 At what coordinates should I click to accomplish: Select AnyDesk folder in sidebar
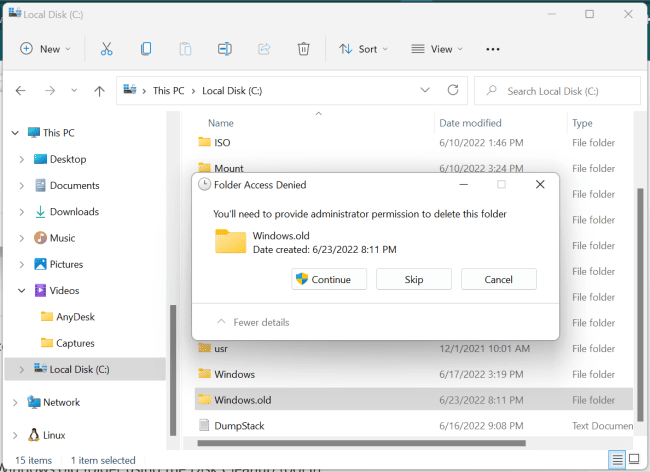(x=75, y=317)
